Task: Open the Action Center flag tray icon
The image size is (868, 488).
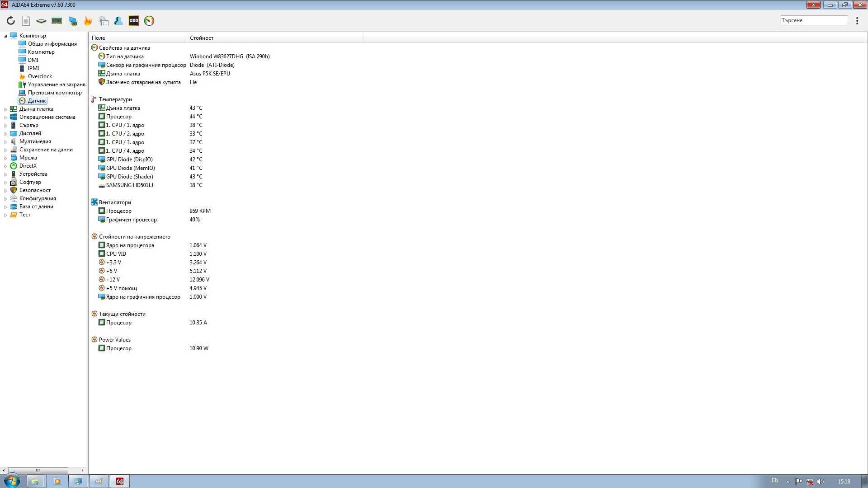Action: pyautogui.click(x=798, y=482)
